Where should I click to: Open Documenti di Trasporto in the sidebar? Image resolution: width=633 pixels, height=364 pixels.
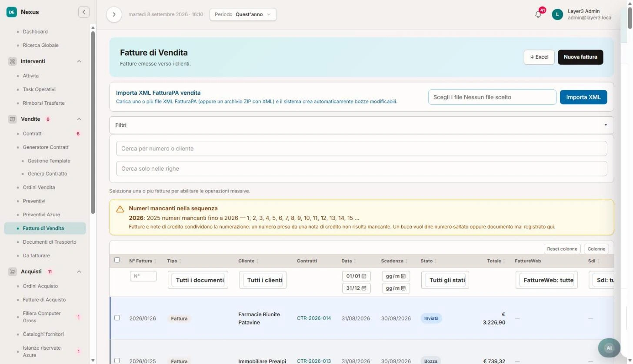[x=50, y=242]
